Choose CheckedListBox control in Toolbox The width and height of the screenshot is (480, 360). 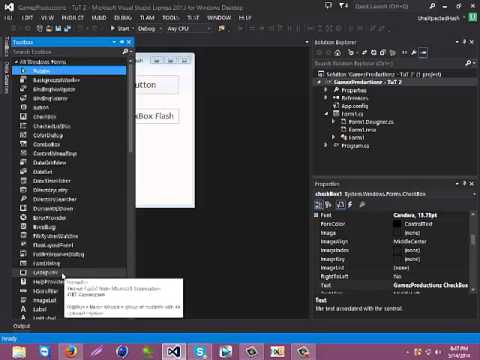52,126
